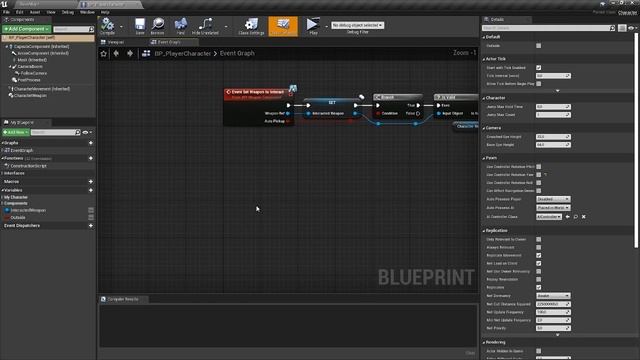Click the property matrix grid icon in Details
640x360 pixels.
tap(622, 28)
